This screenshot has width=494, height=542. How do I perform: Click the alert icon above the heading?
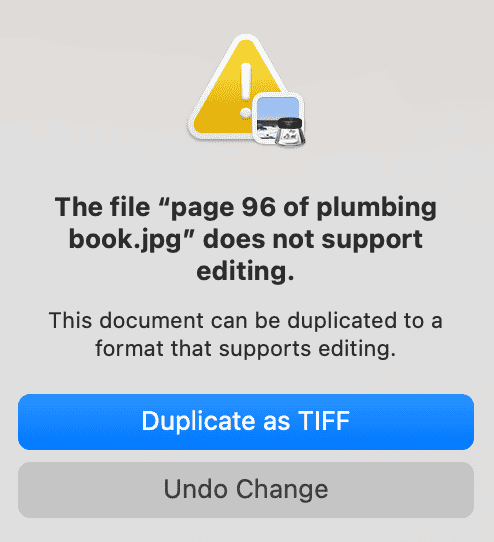click(x=246, y=90)
